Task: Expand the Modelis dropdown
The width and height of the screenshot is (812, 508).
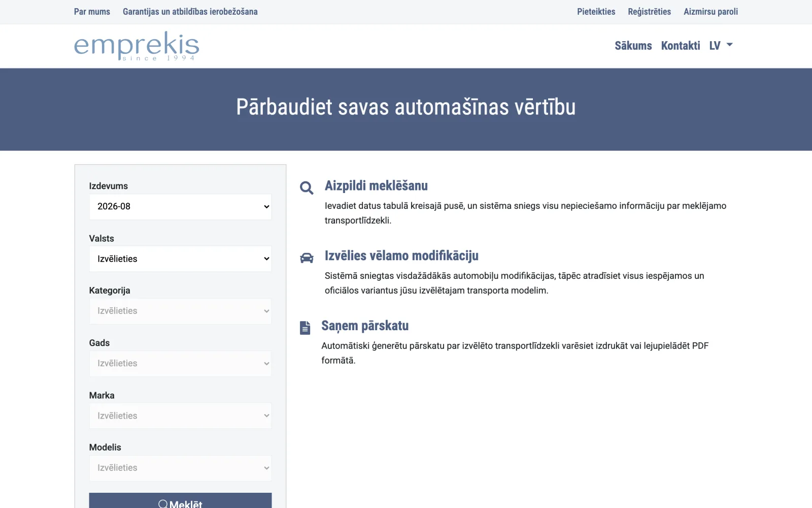Action: tap(180, 468)
